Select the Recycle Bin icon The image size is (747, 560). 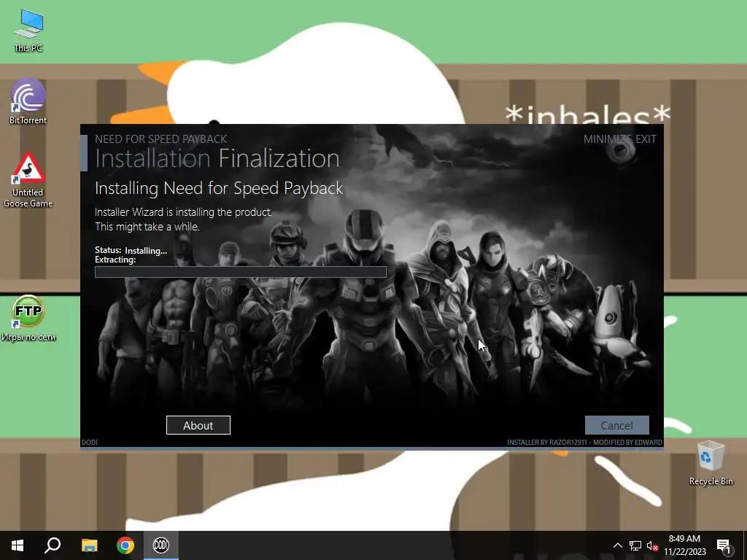[711, 463]
